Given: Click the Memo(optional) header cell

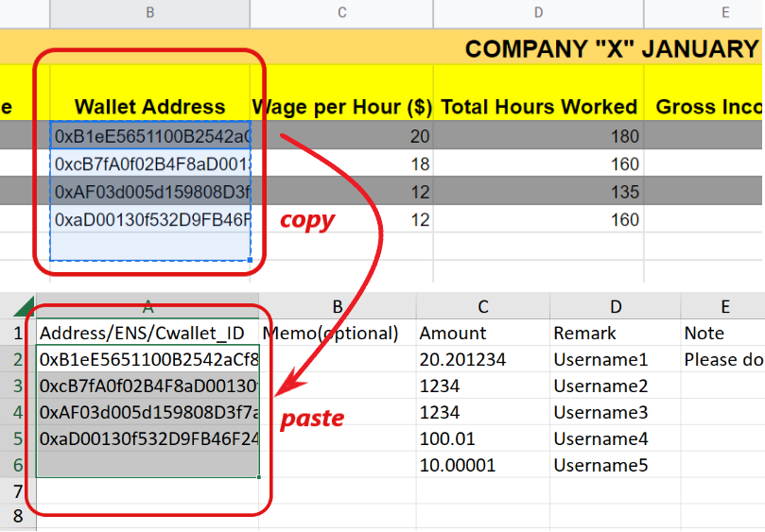Looking at the screenshot, I should [x=338, y=333].
